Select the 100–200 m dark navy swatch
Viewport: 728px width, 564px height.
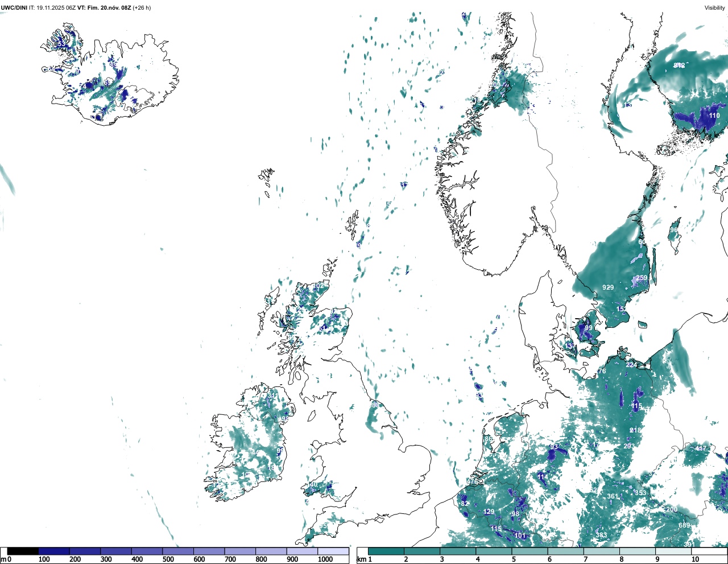[x=54, y=551]
